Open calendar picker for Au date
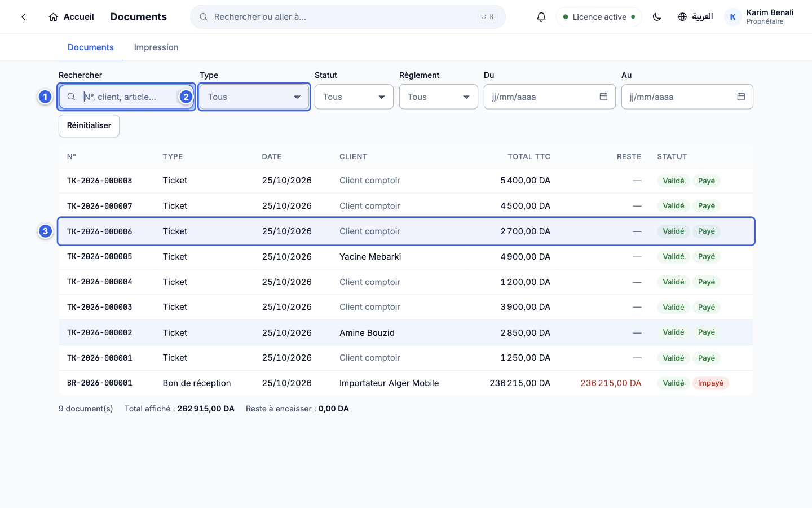Screen dimensions: 812x508 click(x=741, y=97)
